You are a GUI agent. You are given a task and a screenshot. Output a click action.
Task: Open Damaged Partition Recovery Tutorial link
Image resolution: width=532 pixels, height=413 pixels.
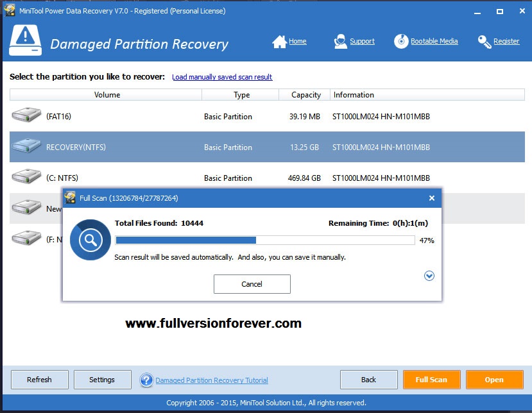212,380
